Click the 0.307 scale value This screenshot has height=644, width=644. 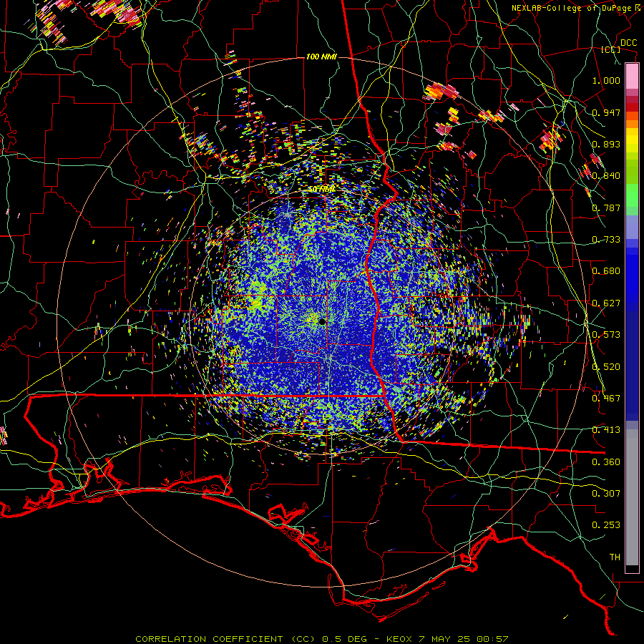[606, 494]
